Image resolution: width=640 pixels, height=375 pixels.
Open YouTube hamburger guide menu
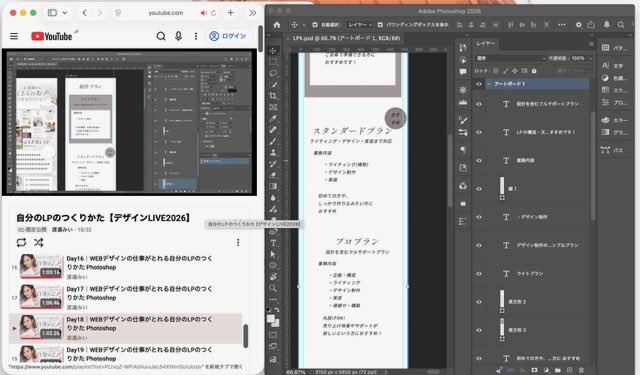pyautogui.click(x=14, y=36)
